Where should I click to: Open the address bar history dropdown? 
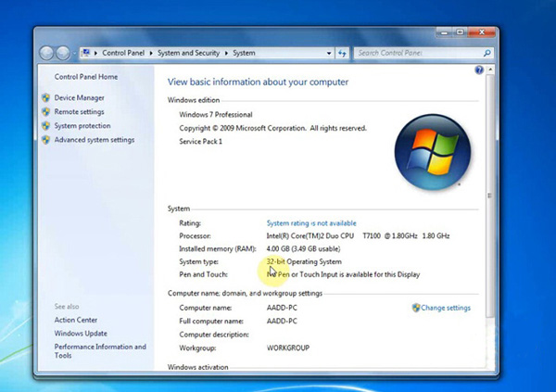click(329, 53)
